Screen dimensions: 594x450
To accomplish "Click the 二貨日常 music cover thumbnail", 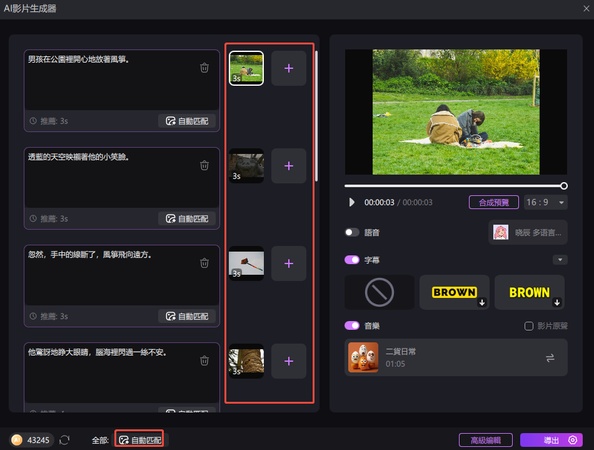I will [363, 358].
